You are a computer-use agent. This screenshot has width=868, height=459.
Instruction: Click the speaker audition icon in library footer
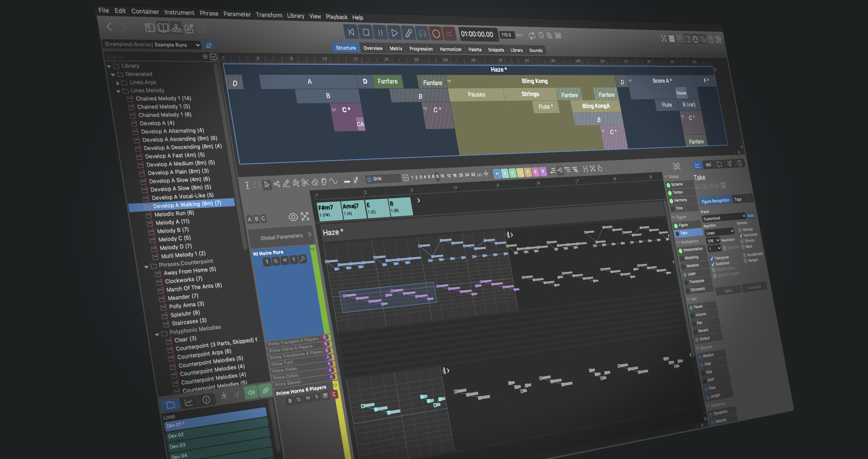[x=251, y=393]
